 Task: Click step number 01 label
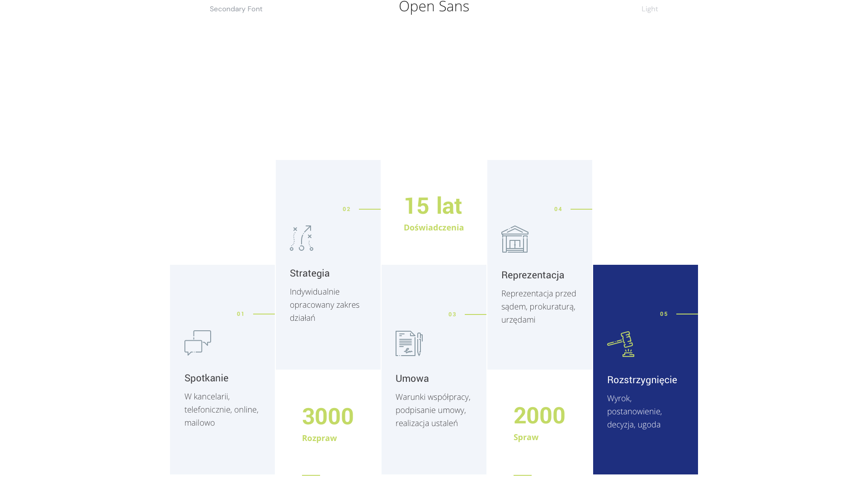pos(241,314)
